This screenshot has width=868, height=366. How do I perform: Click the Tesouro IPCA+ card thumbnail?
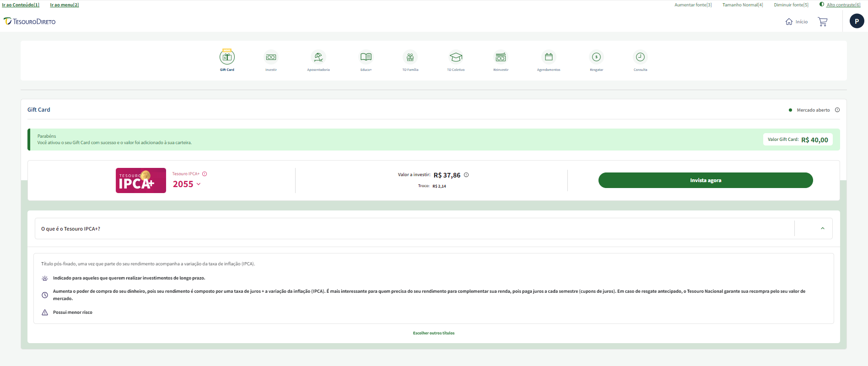[x=141, y=180]
